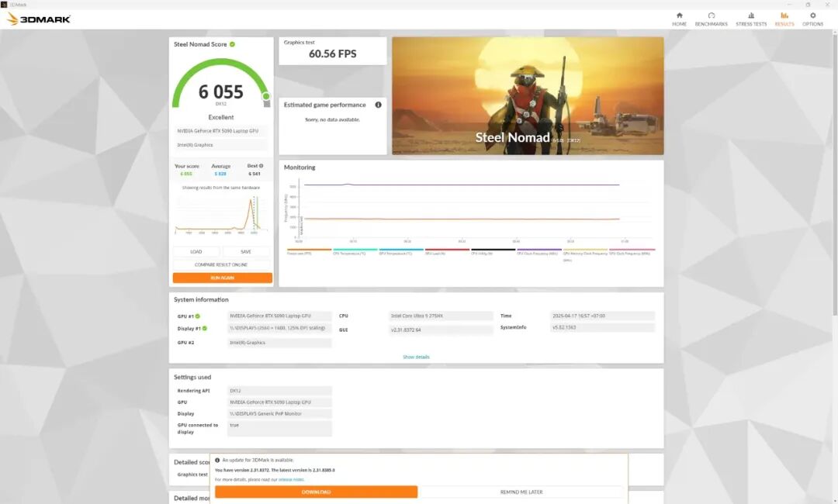Click the SystemInfo version field

(x=602, y=327)
